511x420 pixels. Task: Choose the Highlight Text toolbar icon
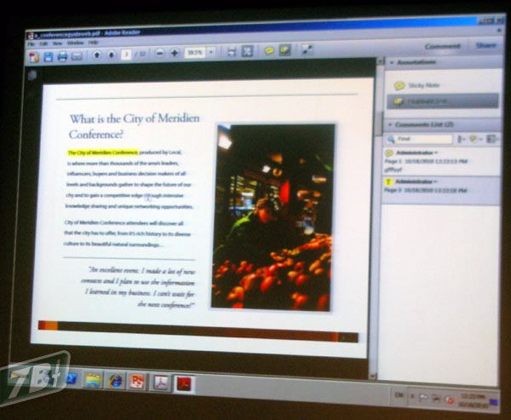coord(284,51)
